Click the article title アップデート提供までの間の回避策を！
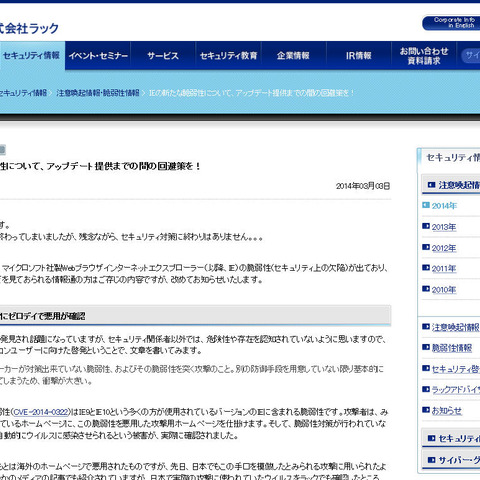The height and width of the screenshot is (480, 480). coord(100,166)
